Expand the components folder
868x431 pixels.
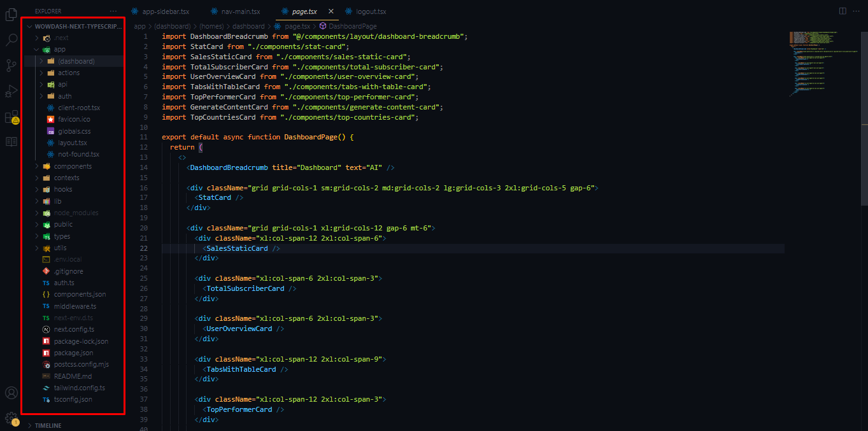(38, 166)
